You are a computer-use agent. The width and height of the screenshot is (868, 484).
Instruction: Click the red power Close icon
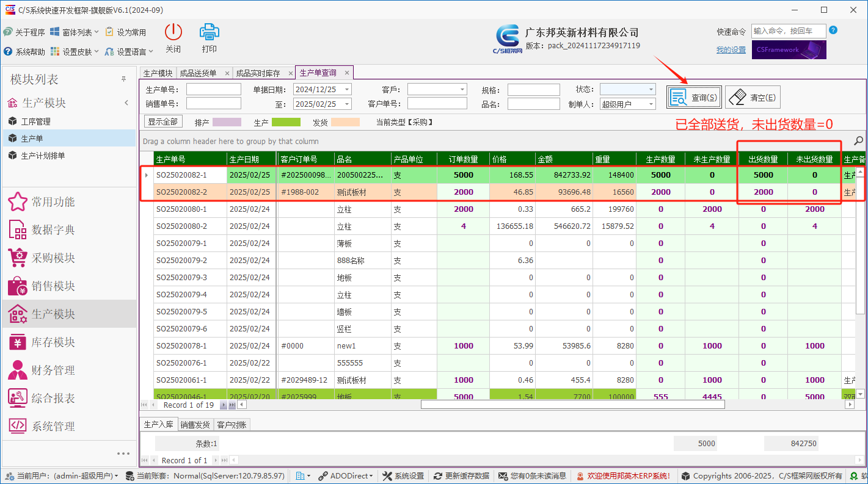click(x=173, y=32)
